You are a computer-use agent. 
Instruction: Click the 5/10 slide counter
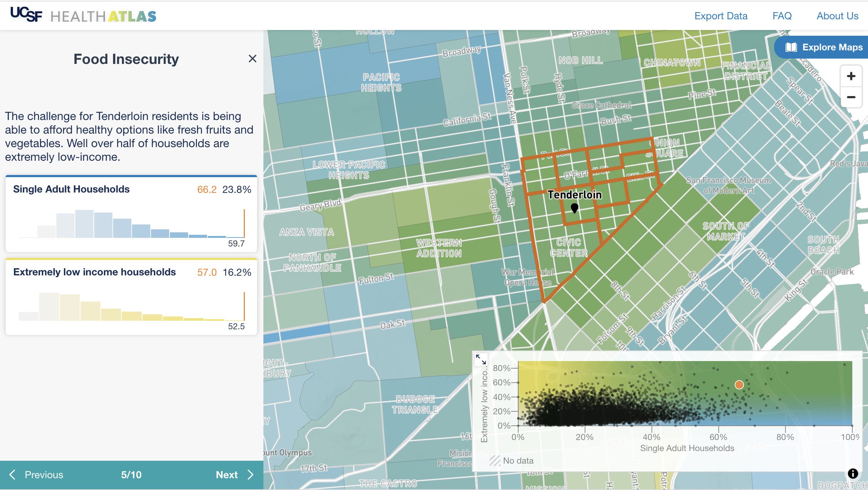(131, 475)
